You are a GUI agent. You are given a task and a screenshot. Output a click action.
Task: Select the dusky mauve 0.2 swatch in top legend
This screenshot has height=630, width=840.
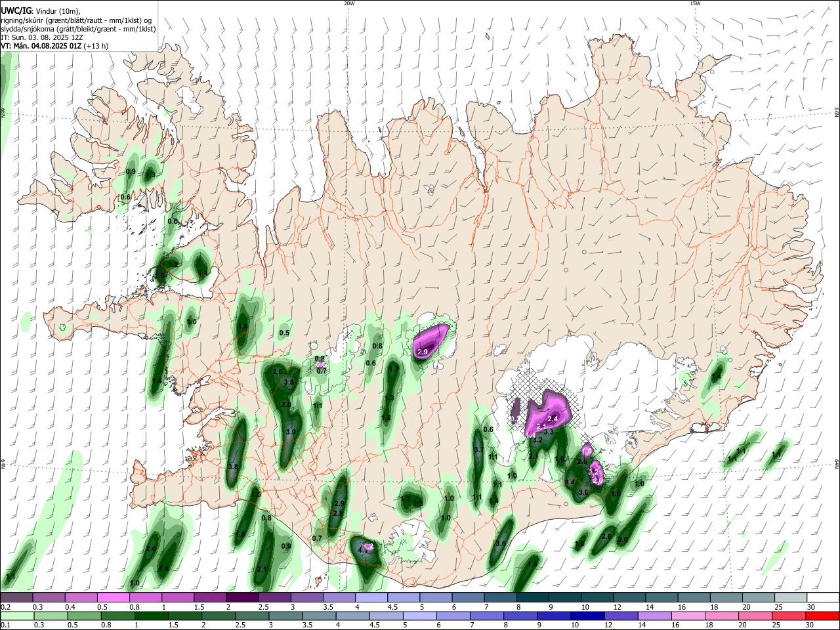click(16, 598)
